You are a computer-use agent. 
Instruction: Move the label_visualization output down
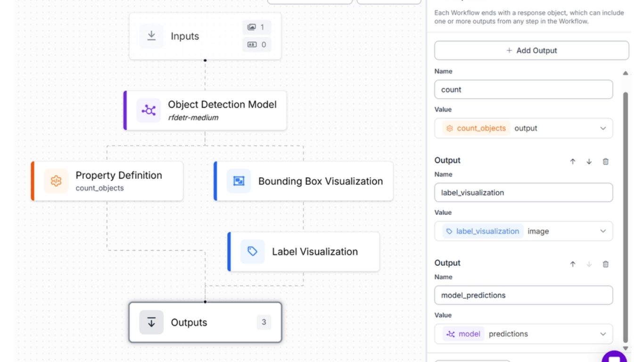point(589,161)
